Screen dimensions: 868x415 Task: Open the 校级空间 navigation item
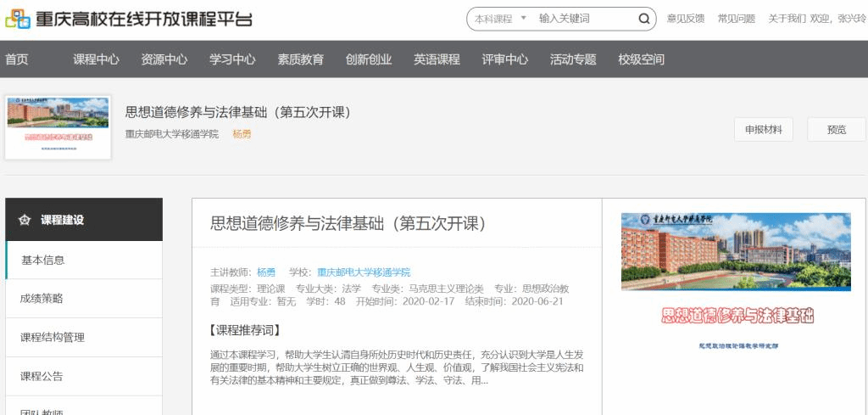[641, 59]
